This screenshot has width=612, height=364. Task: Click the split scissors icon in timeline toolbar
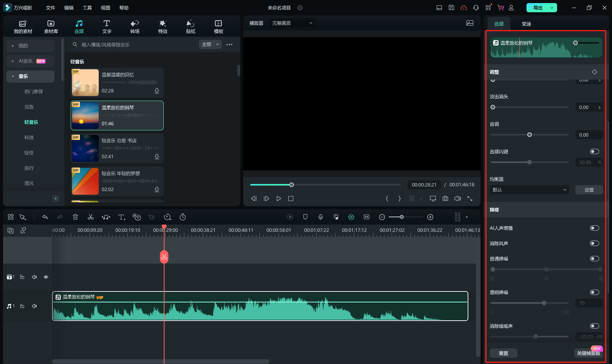pos(90,217)
